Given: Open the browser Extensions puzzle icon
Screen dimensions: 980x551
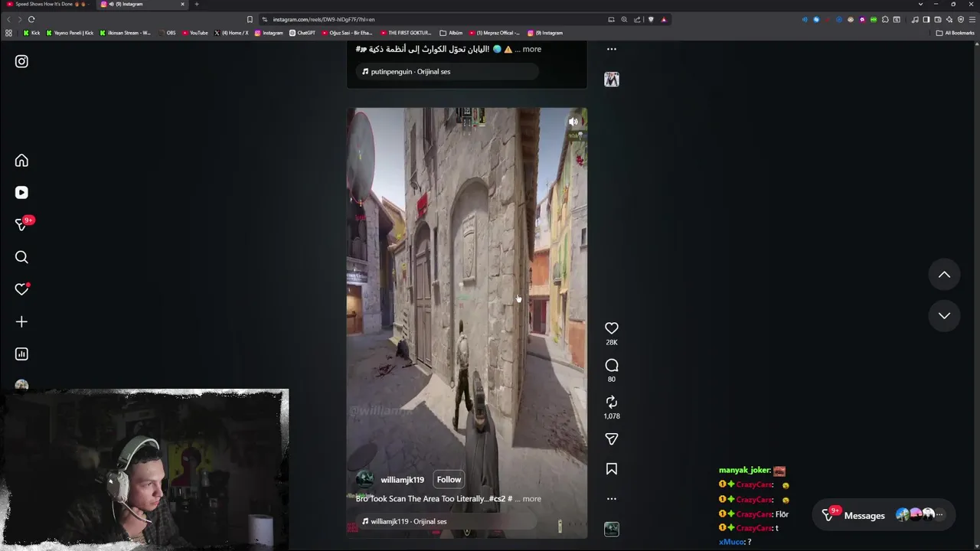Looking at the screenshot, I should point(885,19).
